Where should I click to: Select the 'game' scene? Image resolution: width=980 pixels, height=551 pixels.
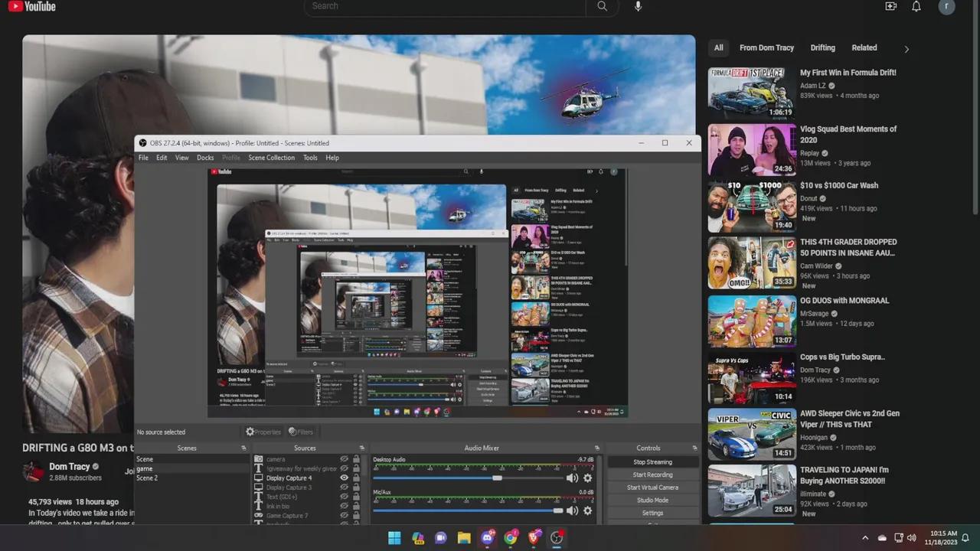click(192, 468)
